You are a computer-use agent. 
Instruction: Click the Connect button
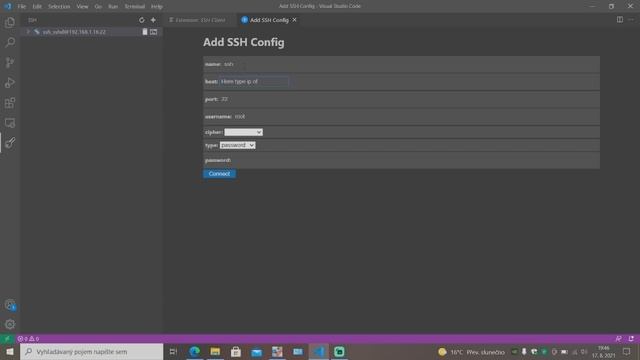(219, 174)
